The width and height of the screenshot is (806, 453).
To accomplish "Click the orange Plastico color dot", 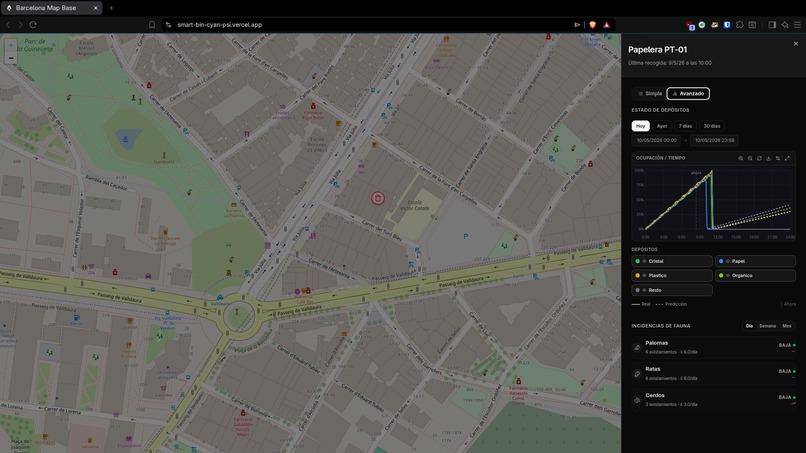I will pyautogui.click(x=638, y=276).
